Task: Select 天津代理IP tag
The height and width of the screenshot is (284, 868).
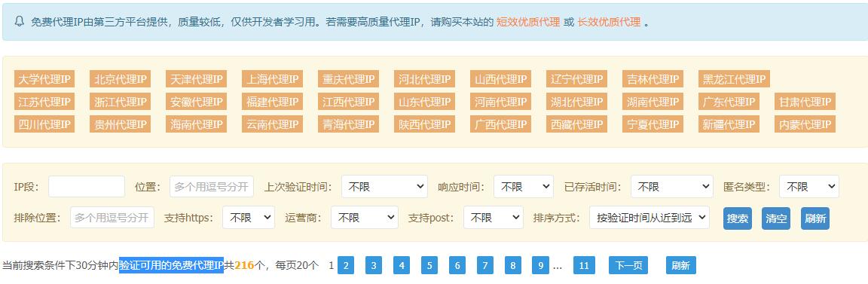Action: pos(197,79)
